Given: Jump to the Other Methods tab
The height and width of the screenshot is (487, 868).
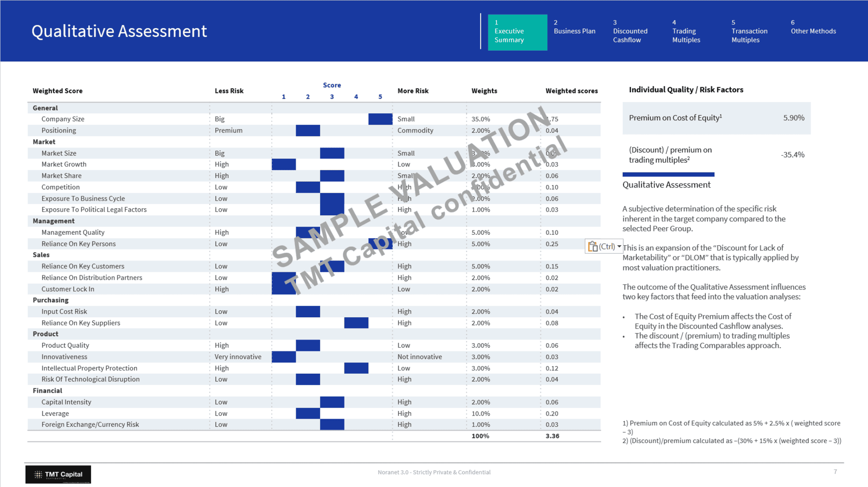Looking at the screenshot, I should point(813,28).
